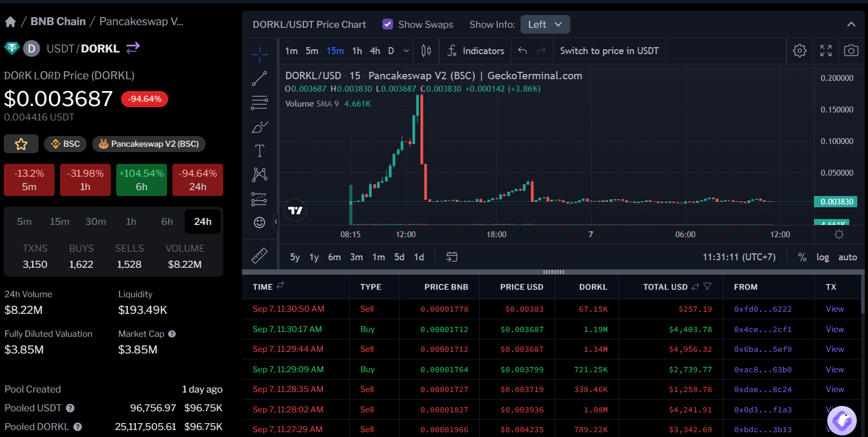Uncheck the Show Swaps checkbox
This screenshot has height=437, width=868.
point(388,24)
